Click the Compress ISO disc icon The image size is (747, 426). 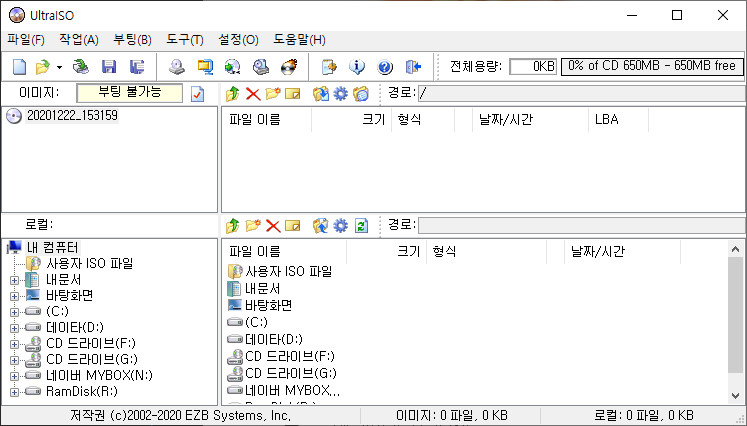[x=232, y=67]
